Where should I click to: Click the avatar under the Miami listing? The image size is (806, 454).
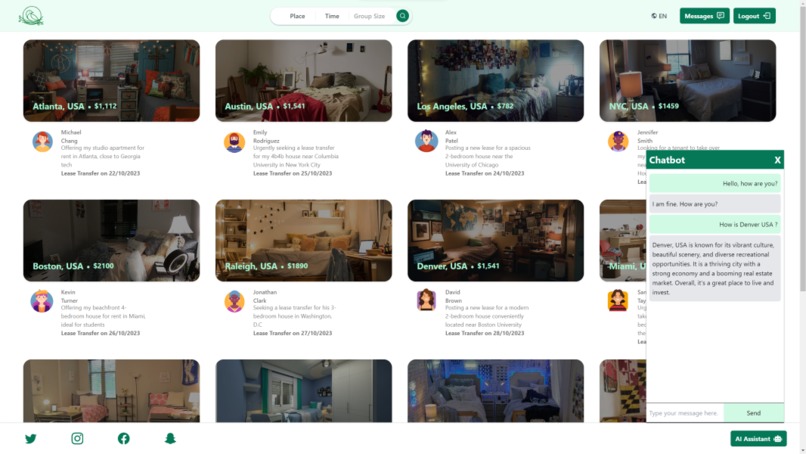[x=618, y=301]
